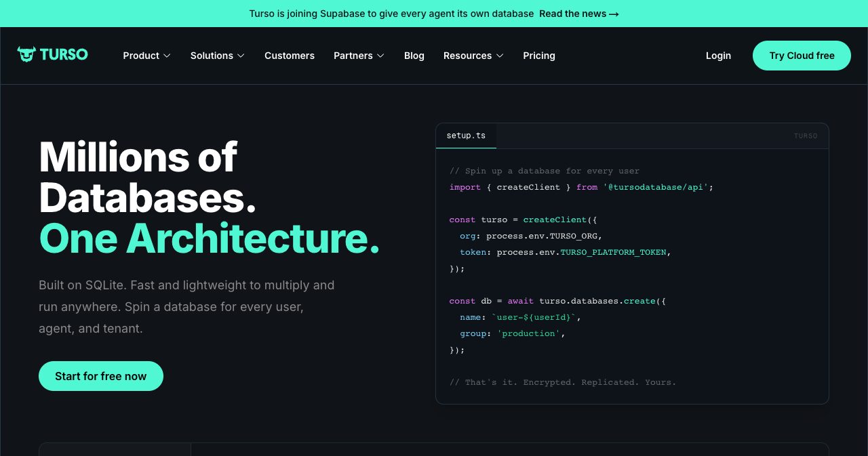This screenshot has height=456, width=868.
Task: Go to the Customers page
Action: pyautogui.click(x=290, y=56)
